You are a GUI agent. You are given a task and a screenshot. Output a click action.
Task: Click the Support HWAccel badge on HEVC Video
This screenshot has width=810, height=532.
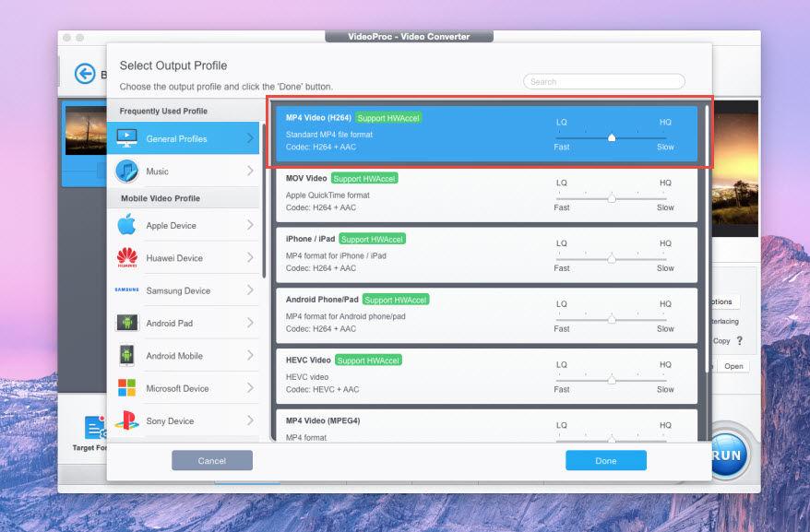[368, 361]
